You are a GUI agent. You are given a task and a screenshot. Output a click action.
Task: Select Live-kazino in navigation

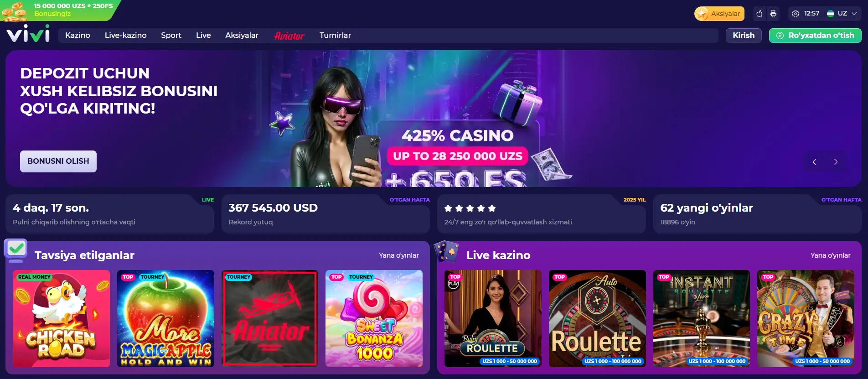click(126, 36)
